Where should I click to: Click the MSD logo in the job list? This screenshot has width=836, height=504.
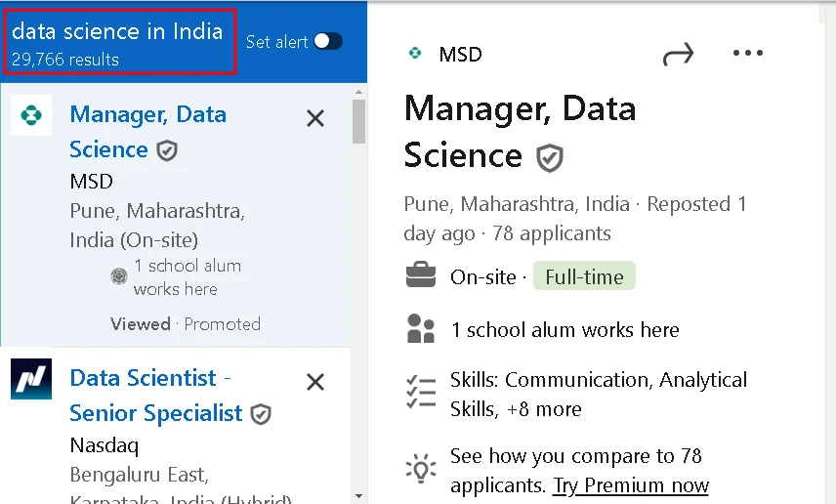(x=31, y=114)
